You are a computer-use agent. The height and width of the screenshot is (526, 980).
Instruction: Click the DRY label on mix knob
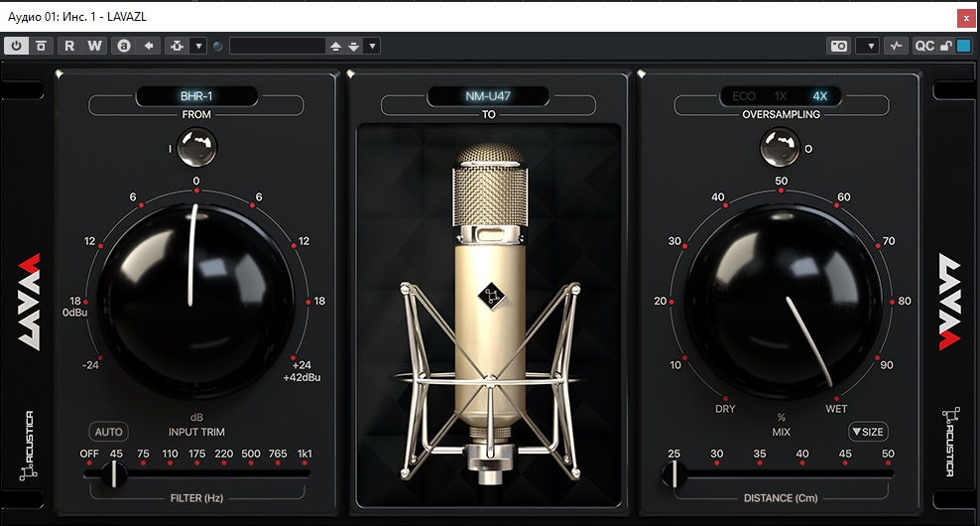coord(725,409)
